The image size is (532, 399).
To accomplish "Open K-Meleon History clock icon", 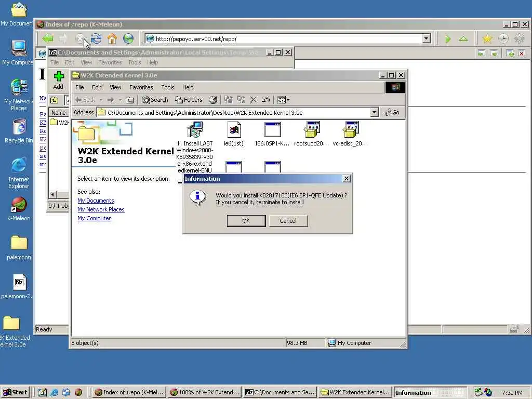I will [503, 38].
